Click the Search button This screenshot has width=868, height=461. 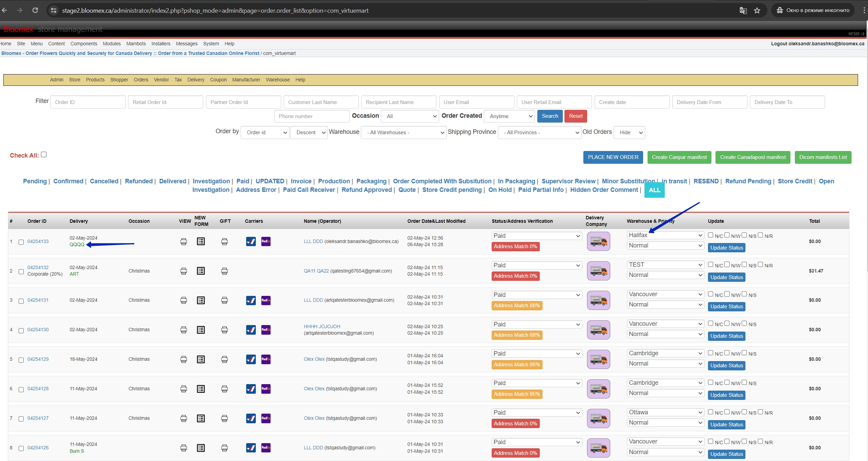point(550,116)
